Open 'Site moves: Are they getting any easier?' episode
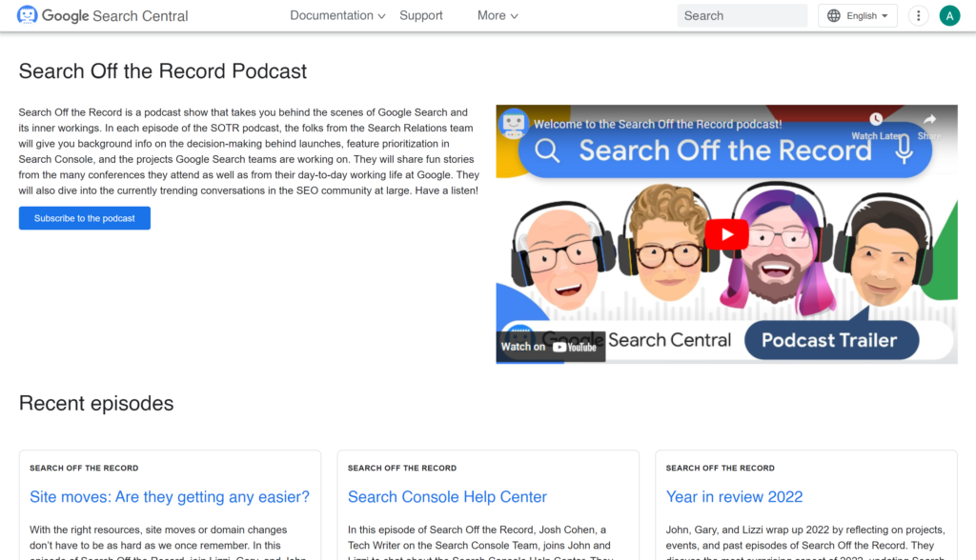Viewport: 976px width, 560px height. 170,496
